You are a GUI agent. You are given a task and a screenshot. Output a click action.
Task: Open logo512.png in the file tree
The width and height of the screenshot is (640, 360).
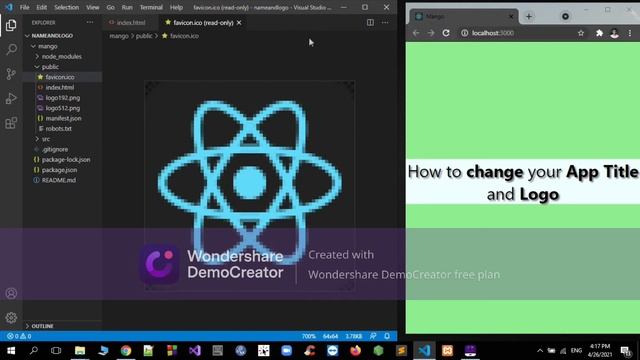pyautogui.click(x=62, y=108)
